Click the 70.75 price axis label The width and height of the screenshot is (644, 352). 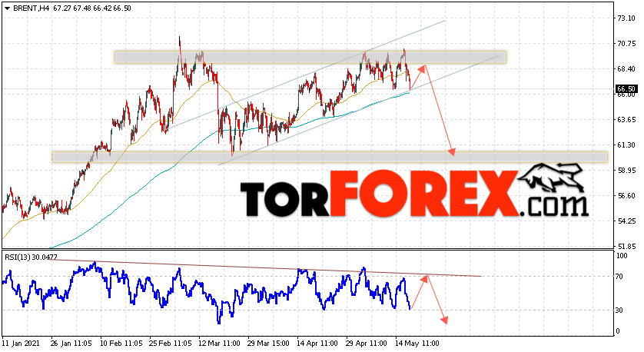coord(626,44)
